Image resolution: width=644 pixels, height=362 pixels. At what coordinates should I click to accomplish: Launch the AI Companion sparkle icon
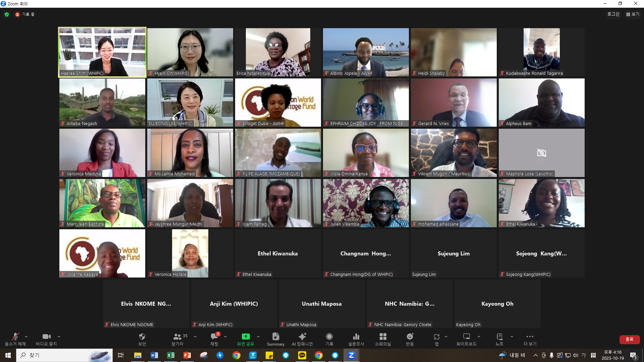(302, 337)
